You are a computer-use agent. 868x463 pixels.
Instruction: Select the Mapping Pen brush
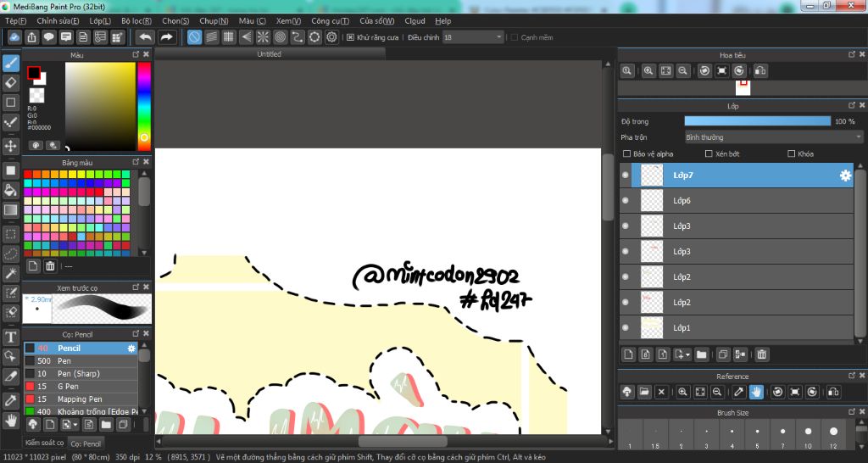[x=81, y=399]
